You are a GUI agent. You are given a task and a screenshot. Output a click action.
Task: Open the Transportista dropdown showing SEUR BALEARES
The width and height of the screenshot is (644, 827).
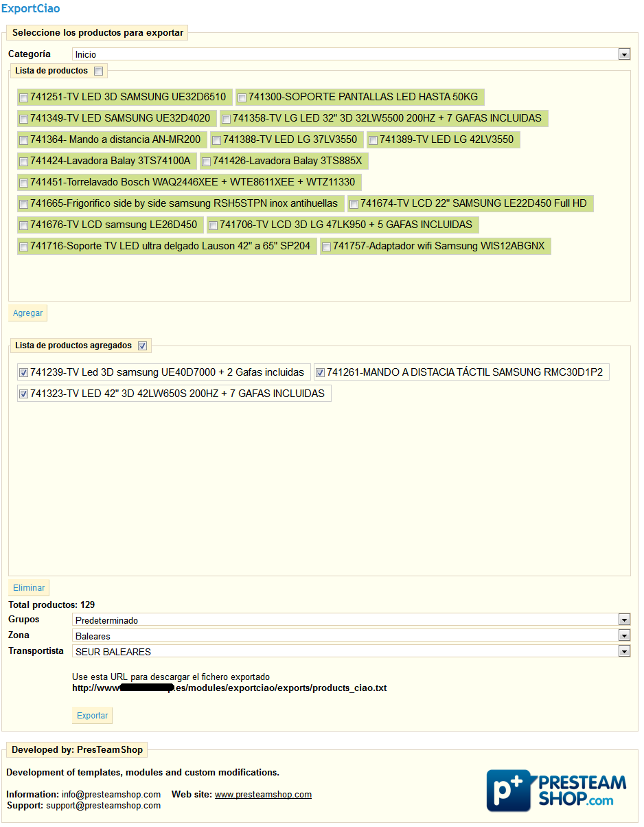click(351, 651)
